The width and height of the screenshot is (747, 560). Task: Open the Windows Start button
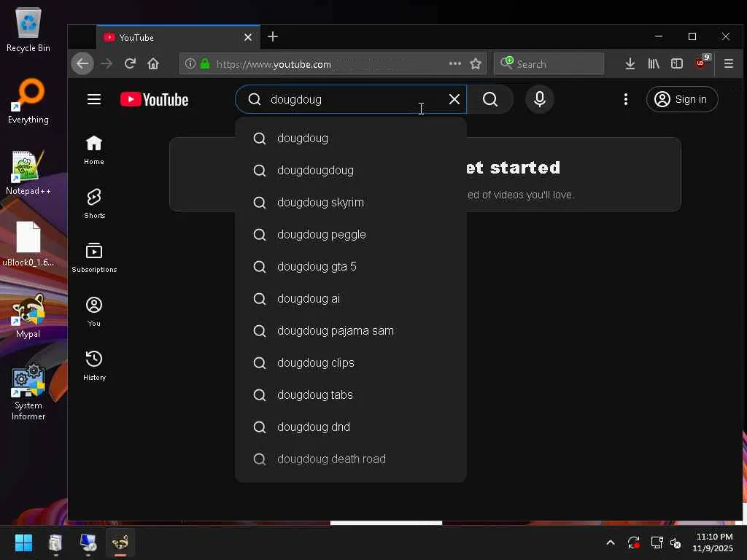coord(23,542)
